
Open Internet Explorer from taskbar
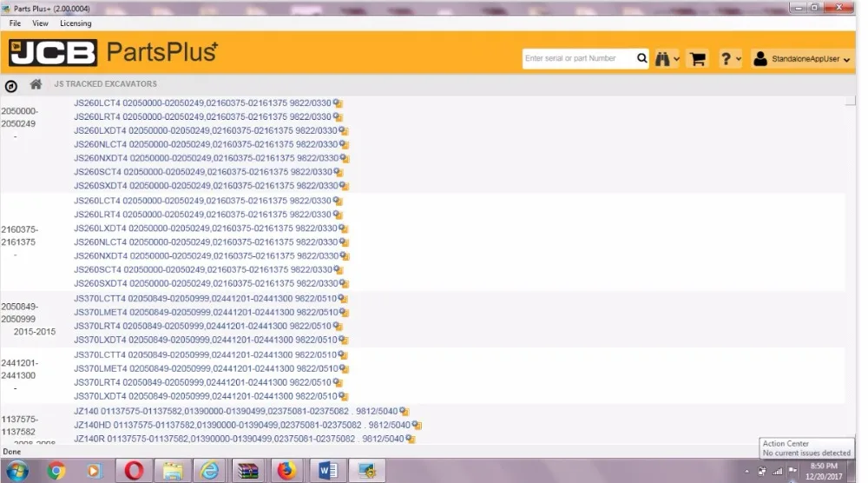click(210, 472)
